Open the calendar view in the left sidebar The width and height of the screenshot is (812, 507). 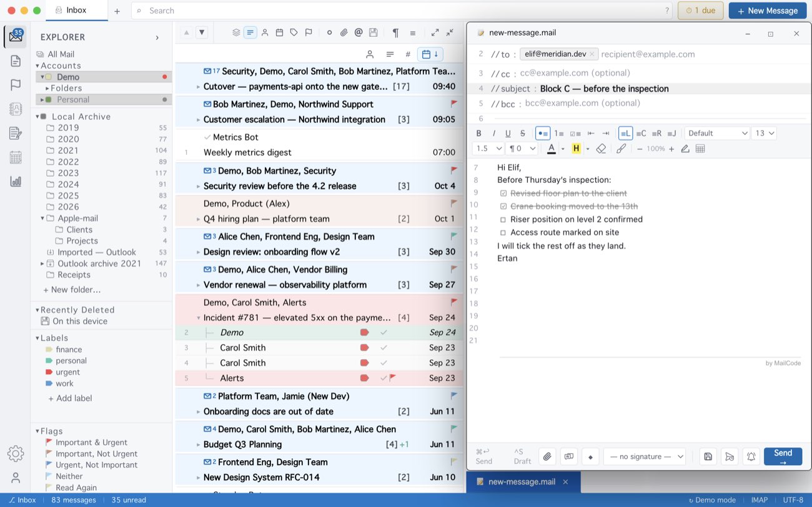(16, 157)
